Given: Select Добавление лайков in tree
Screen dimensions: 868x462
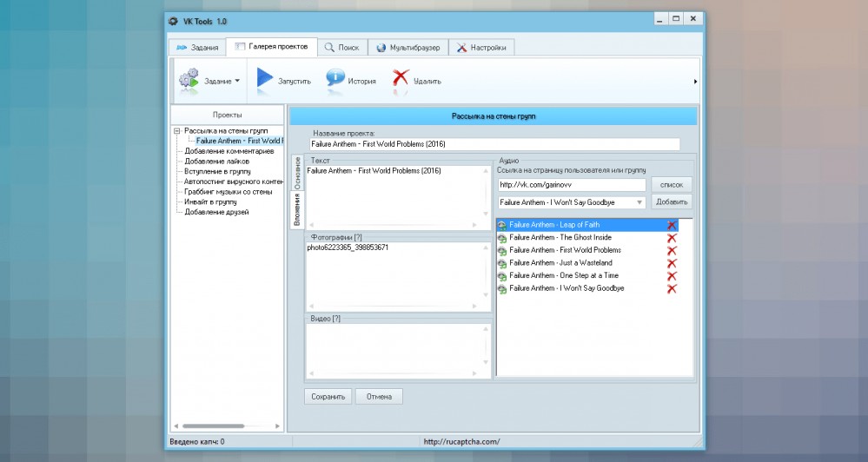Looking at the screenshot, I should [217, 162].
